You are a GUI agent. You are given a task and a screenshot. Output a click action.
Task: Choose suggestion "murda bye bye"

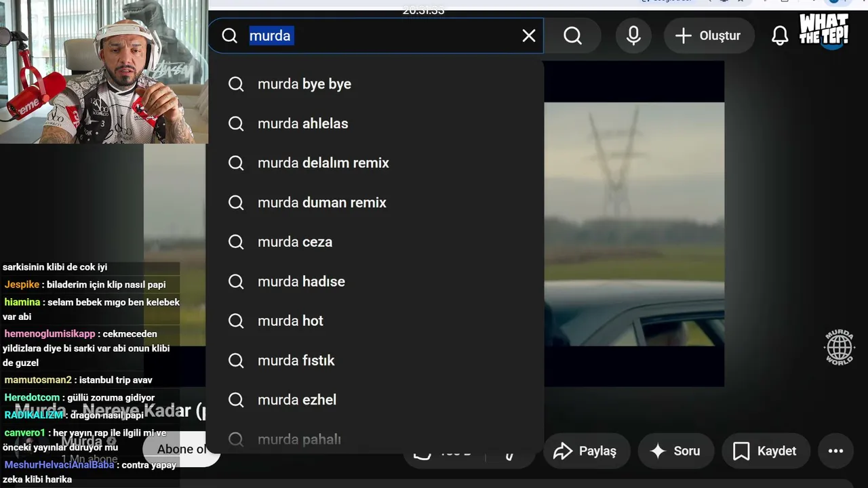[x=375, y=84]
